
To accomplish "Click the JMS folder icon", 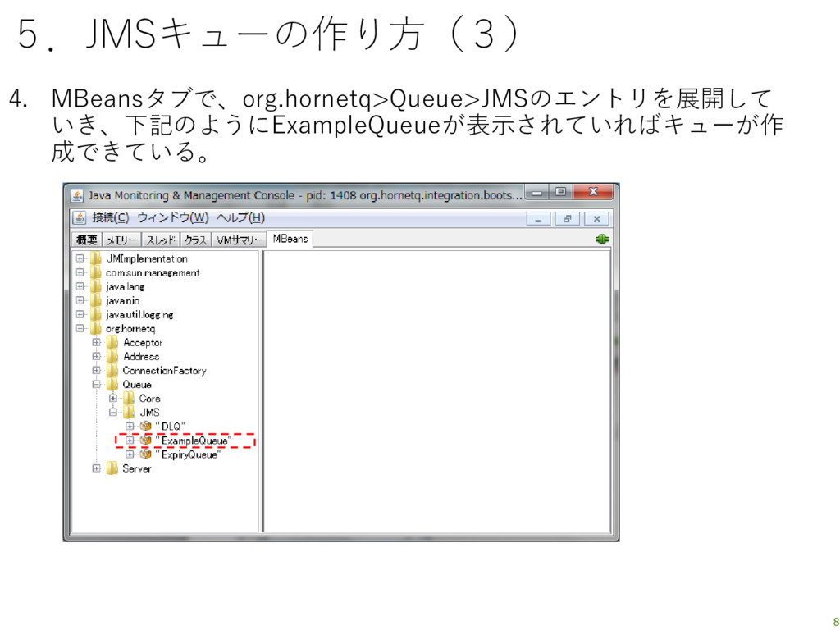I will coord(129,412).
